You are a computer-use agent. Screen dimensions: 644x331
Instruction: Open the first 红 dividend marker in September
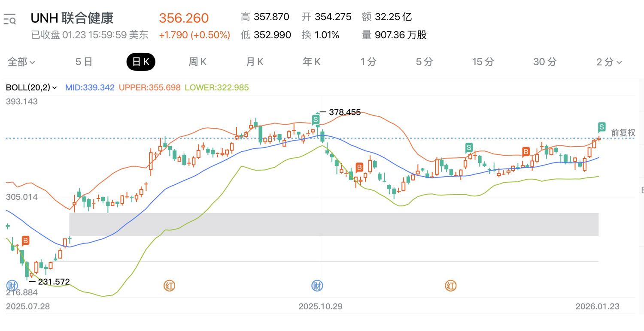170,286
